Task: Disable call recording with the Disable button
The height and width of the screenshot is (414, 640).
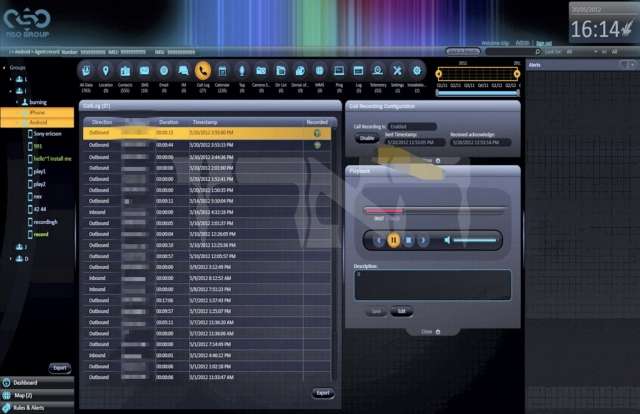Action: coord(367,138)
